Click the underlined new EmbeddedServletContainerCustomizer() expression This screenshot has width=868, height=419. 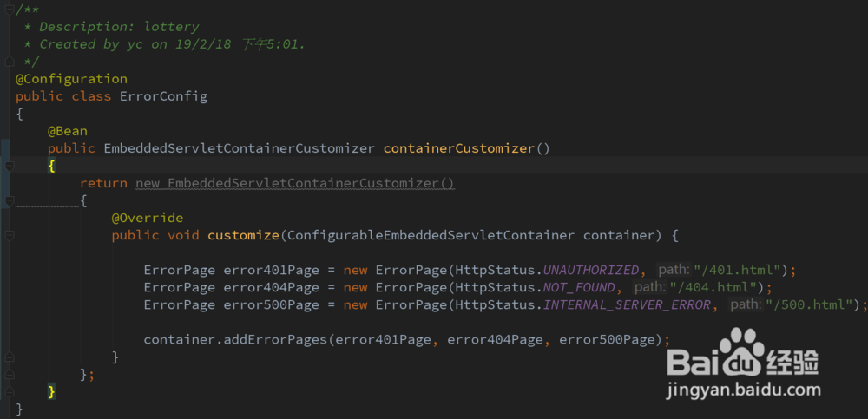(x=295, y=183)
